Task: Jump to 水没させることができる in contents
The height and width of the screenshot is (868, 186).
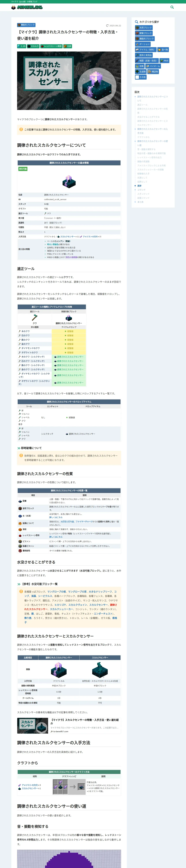Action: [148, 117]
